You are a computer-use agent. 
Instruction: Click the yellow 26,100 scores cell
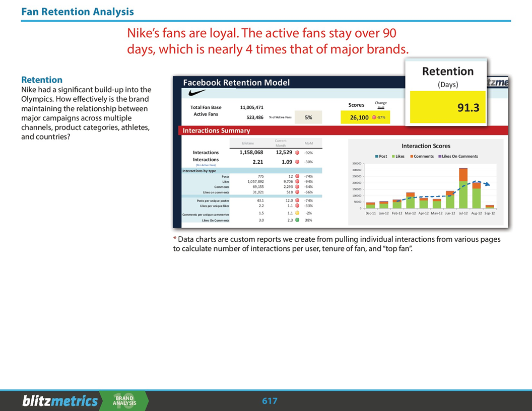point(365,117)
